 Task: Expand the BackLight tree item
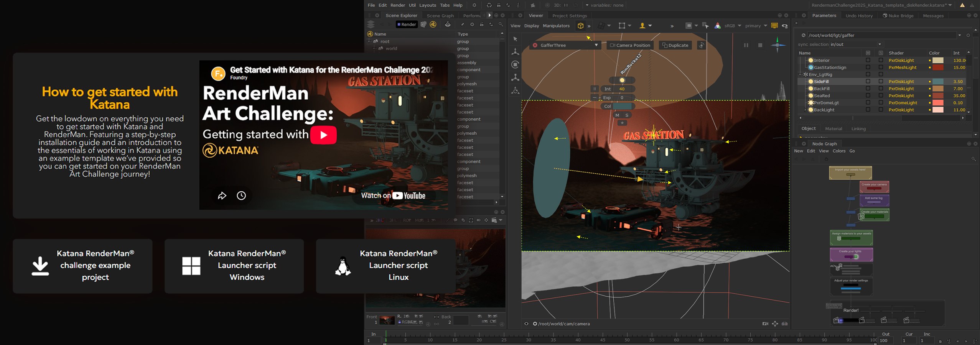coord(805,110)
